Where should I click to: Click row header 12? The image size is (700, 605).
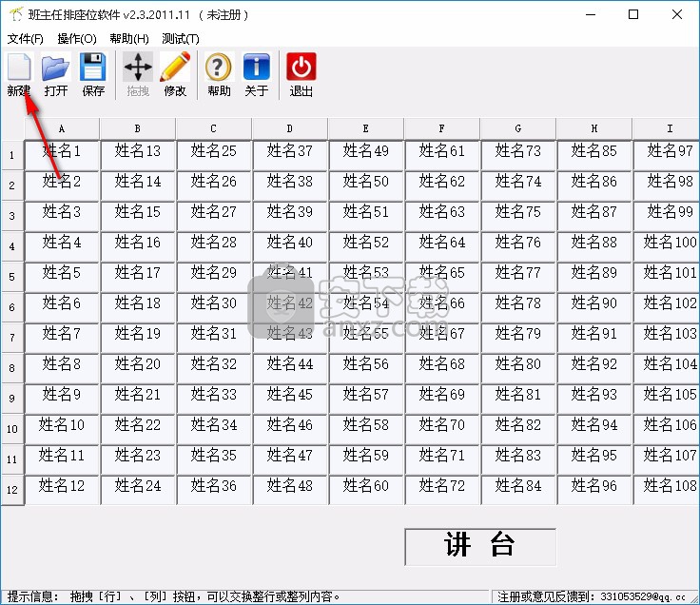click(12, 491)
